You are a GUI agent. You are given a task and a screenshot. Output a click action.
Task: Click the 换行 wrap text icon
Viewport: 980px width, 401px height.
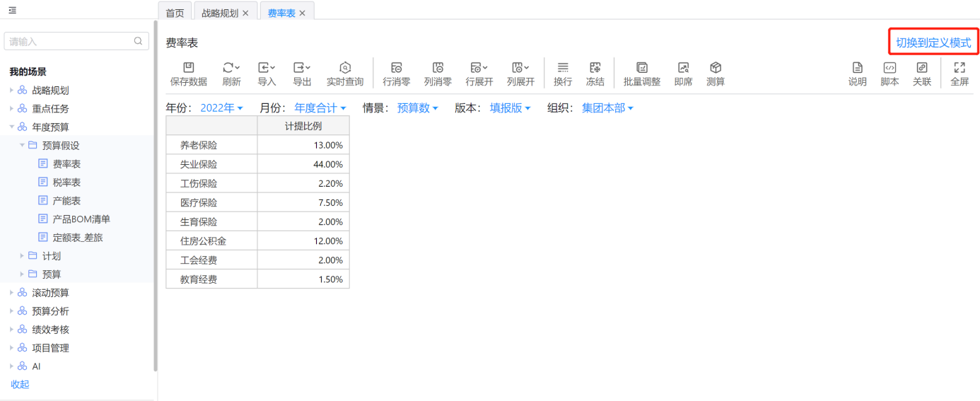tap(563, 68)
